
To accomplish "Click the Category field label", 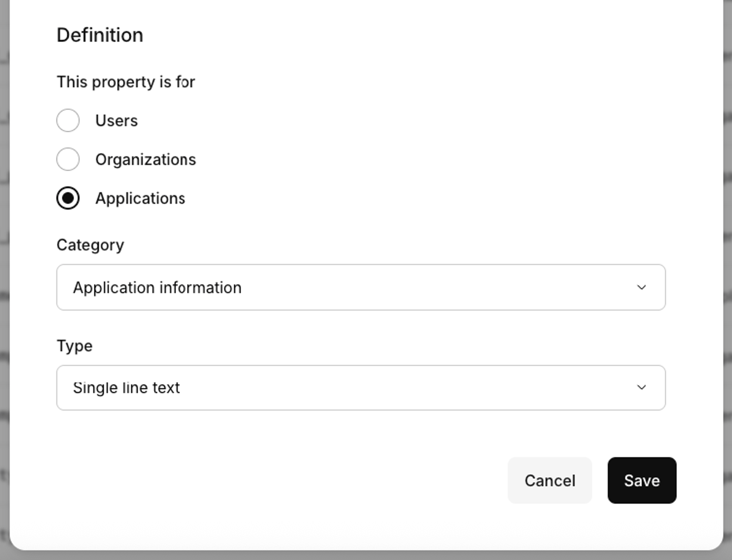I will (90, 245).
